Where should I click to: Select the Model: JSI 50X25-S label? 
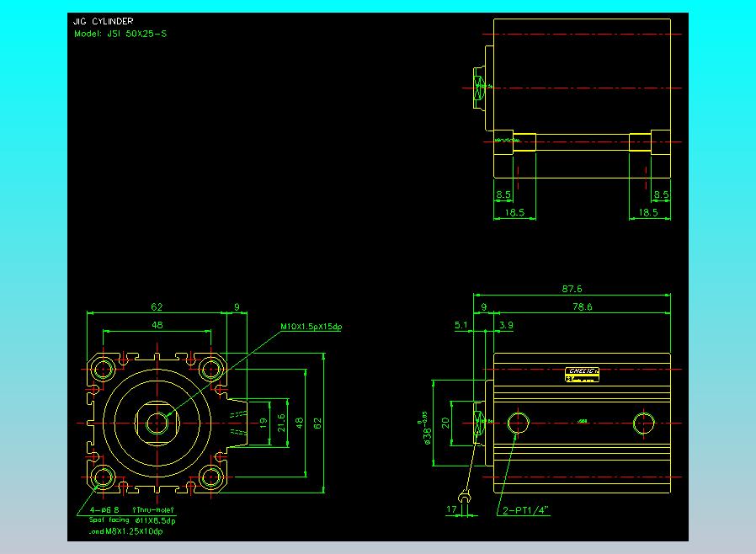120,35
